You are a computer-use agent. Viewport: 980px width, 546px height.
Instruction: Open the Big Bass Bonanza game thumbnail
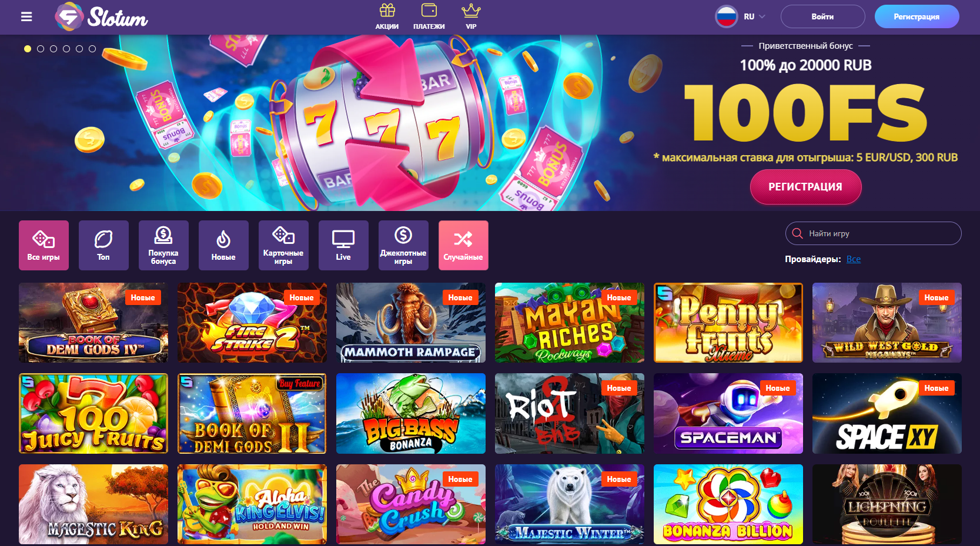coord(411,413)
